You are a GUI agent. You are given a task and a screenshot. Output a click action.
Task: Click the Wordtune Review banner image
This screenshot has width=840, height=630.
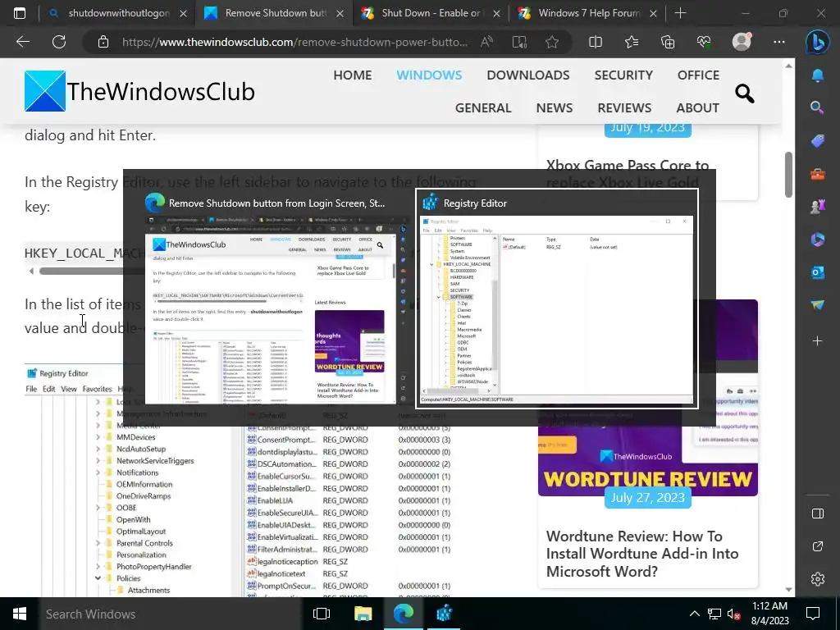tap(648, 398)
